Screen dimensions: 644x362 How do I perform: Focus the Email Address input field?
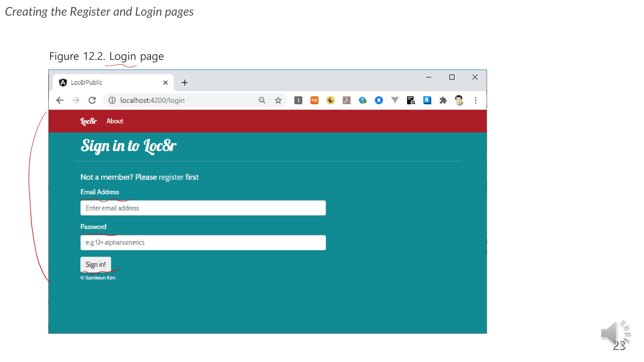[x=203, y=208]
